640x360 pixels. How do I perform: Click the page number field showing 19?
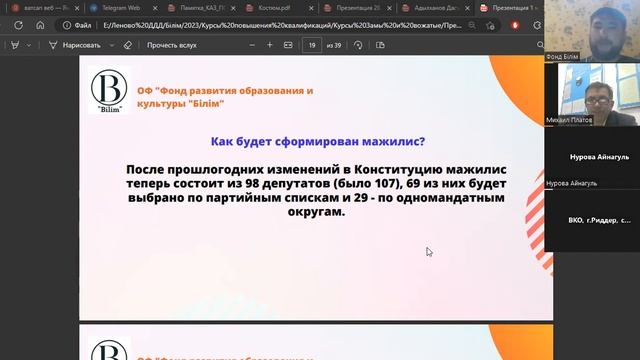coord(312,45)
